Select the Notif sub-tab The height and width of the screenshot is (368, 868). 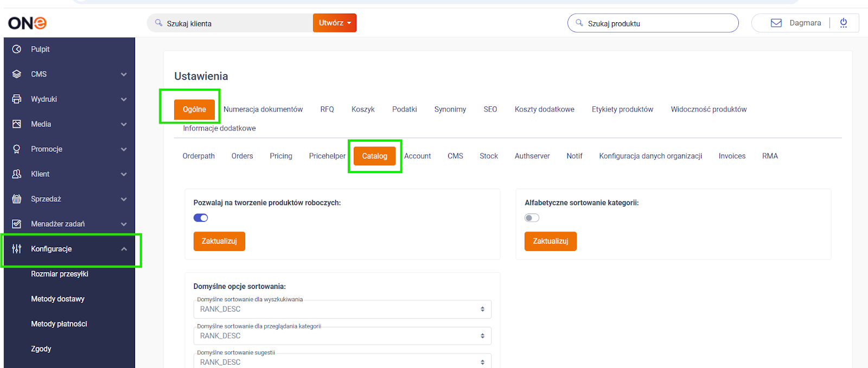point(575,156)
